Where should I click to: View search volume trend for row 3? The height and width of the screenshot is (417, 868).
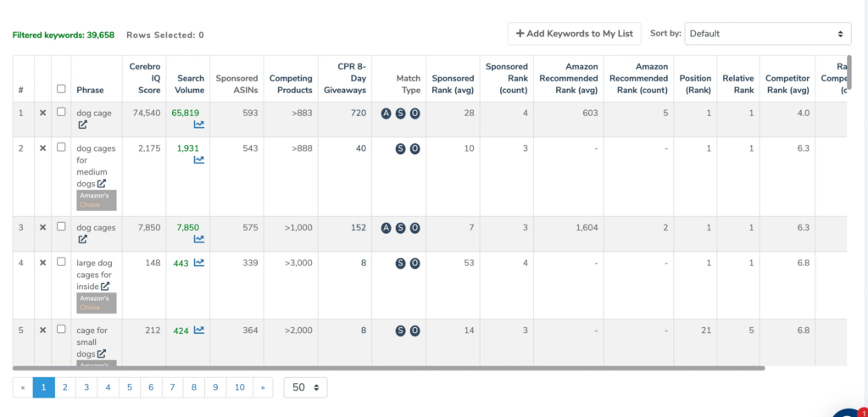198,239
